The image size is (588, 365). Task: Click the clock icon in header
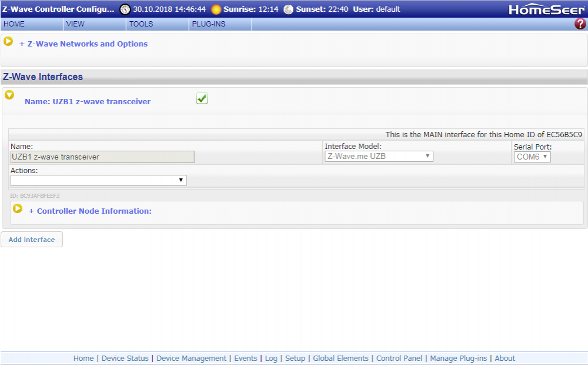(x=125, y=9)
